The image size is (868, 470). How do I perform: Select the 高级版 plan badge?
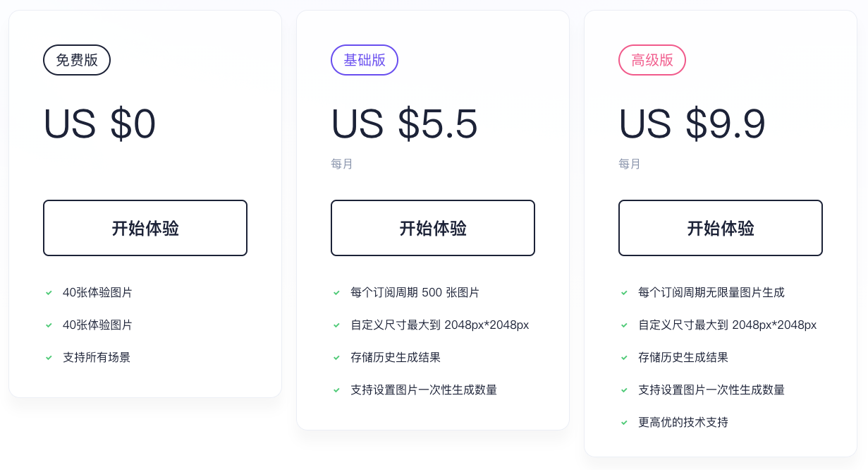tap(652, 60)
